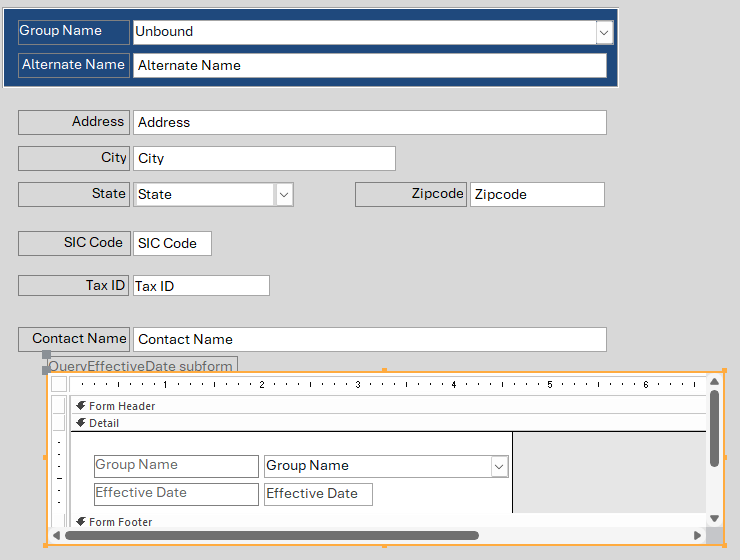Click the subform scroll up arrow
Image resolution: width=740 pixels, height=560 pixels.
click(x=715, y=382)
